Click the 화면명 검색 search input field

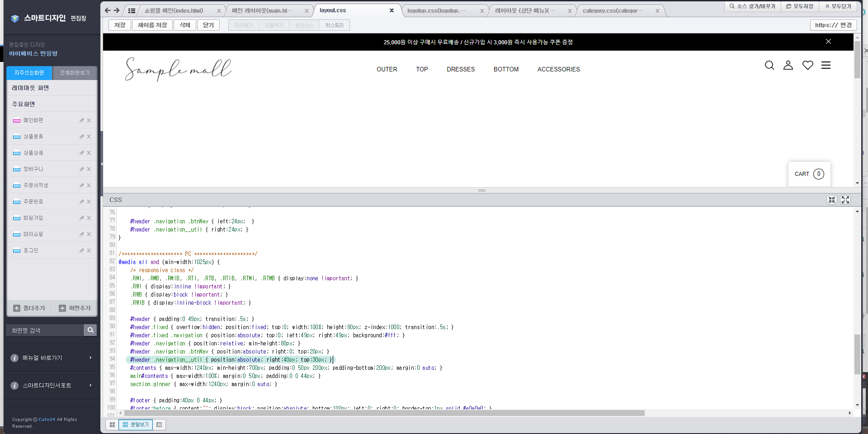[45, 330]
